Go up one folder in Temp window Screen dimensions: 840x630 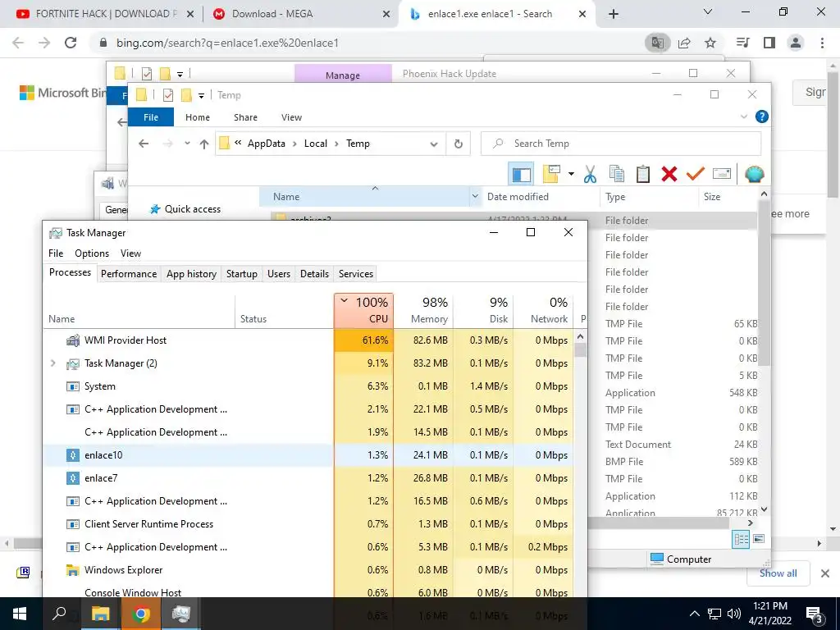coord(203,144)
